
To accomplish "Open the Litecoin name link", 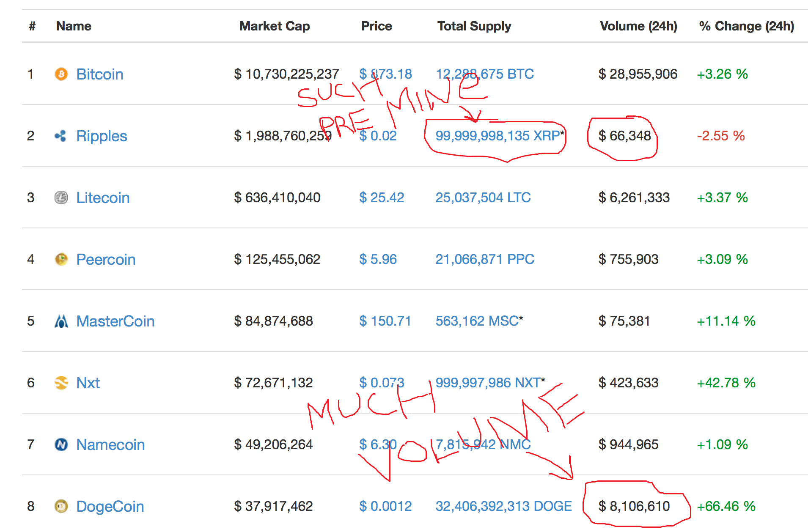I will 103,198.
